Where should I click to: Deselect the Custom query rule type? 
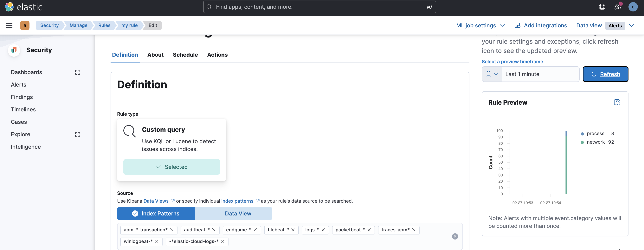click(x=171, y=167)
